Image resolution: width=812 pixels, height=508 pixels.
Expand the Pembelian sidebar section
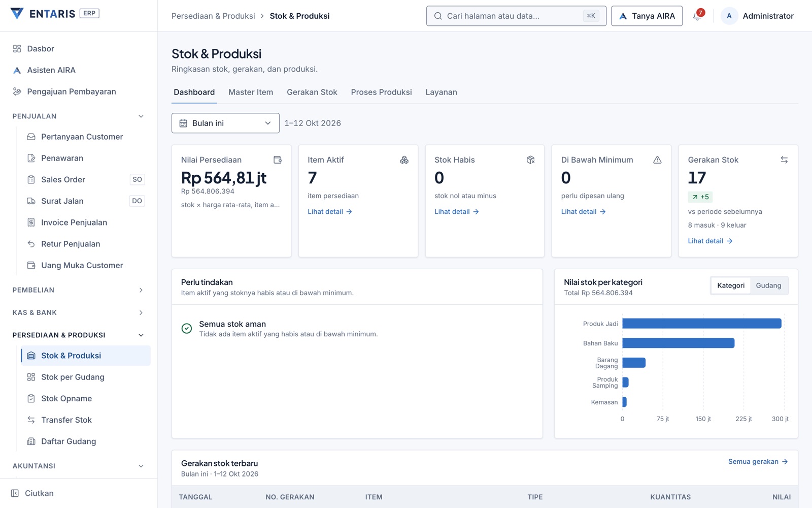pos(78,290)
